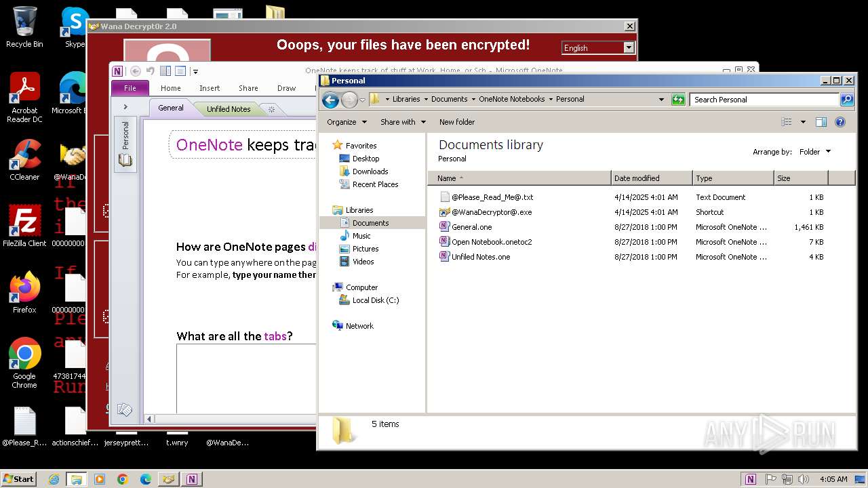Open the OneNote File tab
Viewport: 868px width, 488px height.
click(130, 88)
